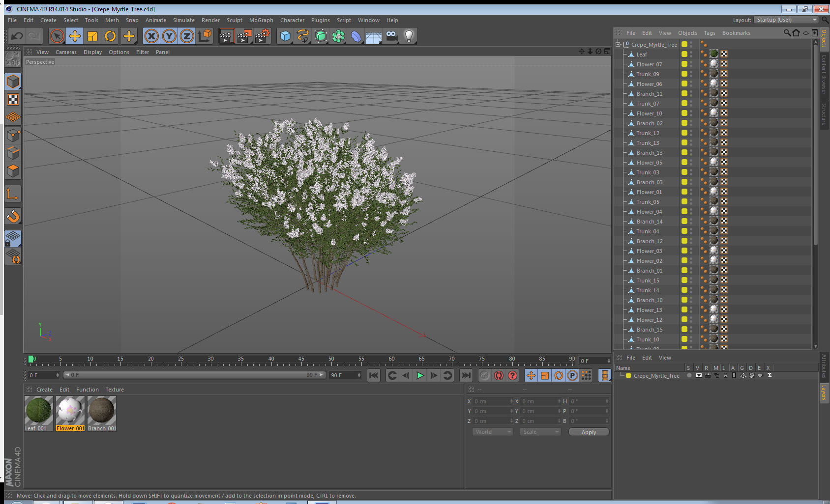
Task: Toggle the coordinate system icon
Action: tap(205, 36)
